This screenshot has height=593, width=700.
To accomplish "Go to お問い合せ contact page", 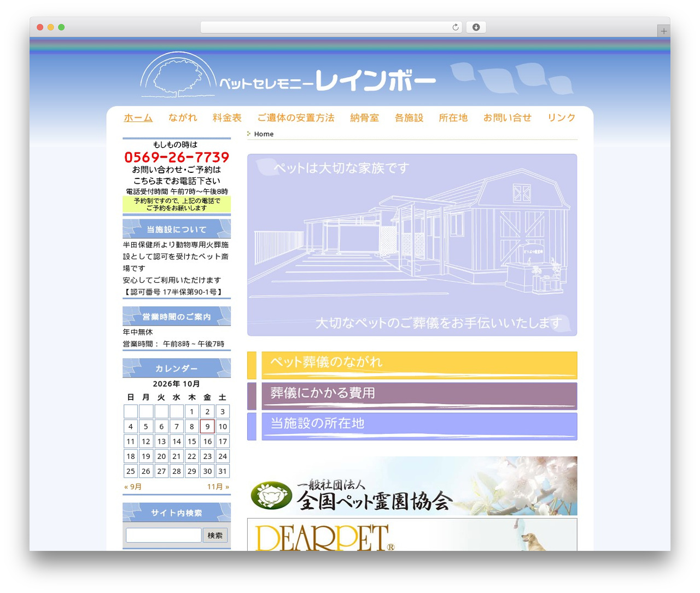I will click(x=507, y=118).
